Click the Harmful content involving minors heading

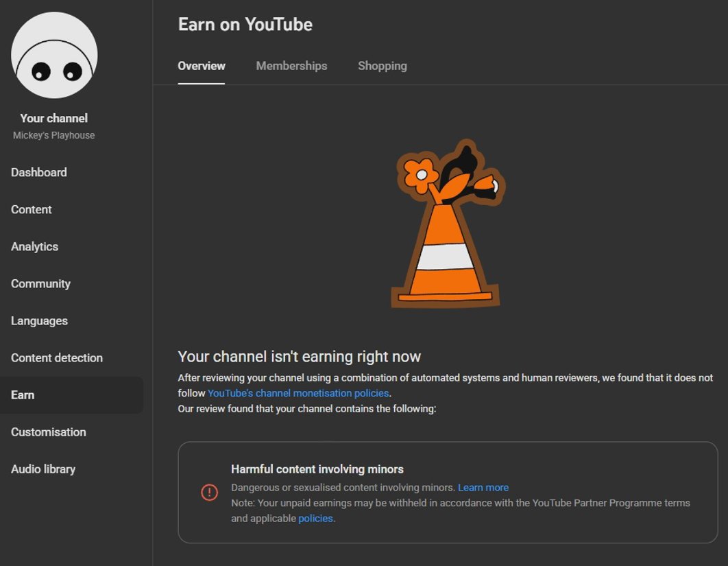pyautogui.click(x=317, y=469)
